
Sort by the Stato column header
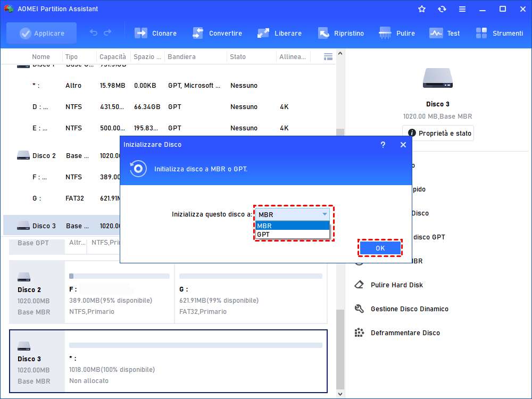click(237, 57)
